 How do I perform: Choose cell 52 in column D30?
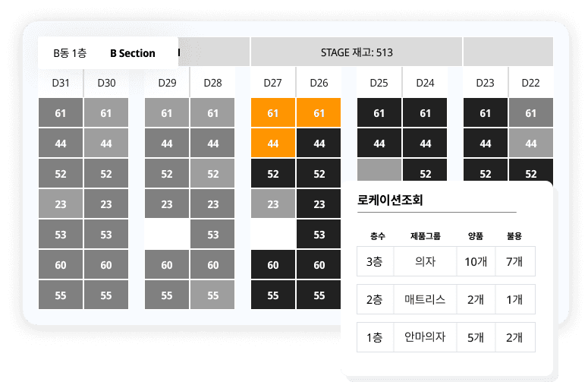[x=106, y=173]
